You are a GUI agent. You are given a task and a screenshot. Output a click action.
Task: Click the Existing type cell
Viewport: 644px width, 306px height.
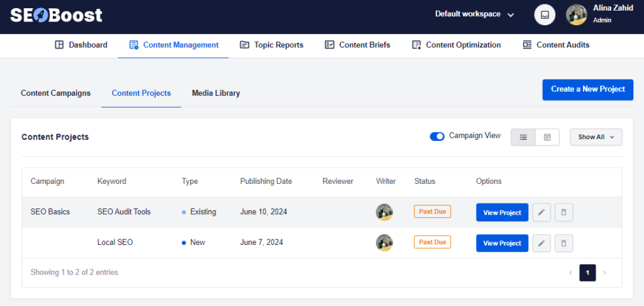[199, 212]
